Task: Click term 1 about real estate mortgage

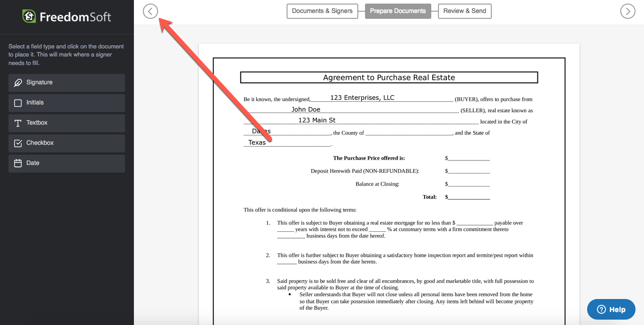Action: [x=400, y=230]
